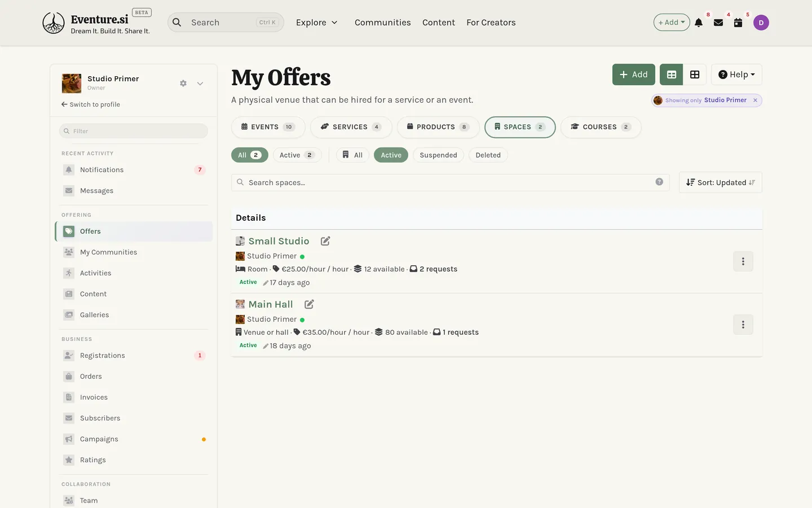Screen dimensions: 812x508
Task: Click the edit icon next to Main Hall
Action: (x=309, y=304)
